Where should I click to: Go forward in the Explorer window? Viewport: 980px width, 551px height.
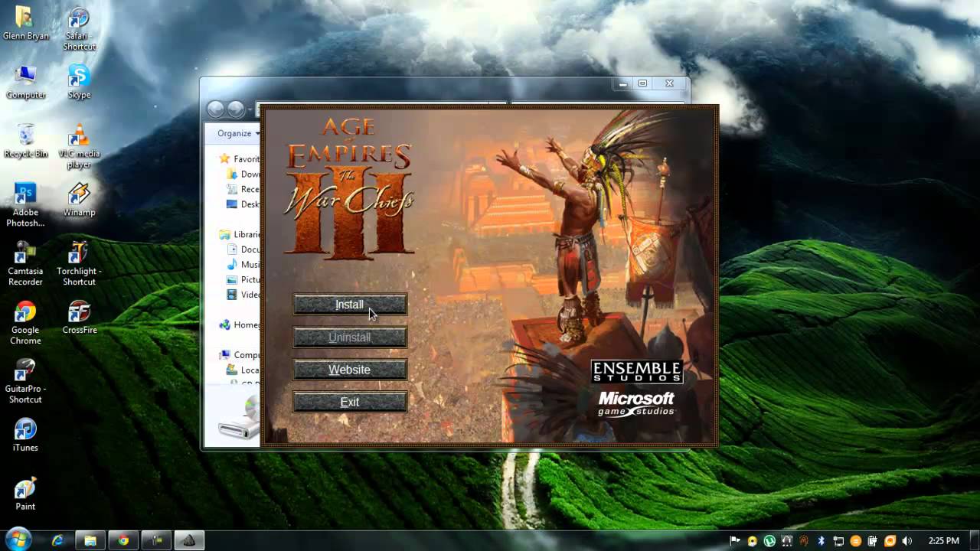pyautogui.click(x=236, y=109)
